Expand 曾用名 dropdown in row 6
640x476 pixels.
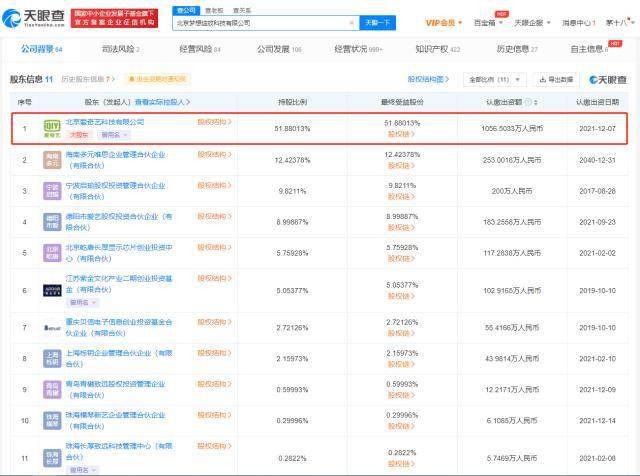(83, 303)
